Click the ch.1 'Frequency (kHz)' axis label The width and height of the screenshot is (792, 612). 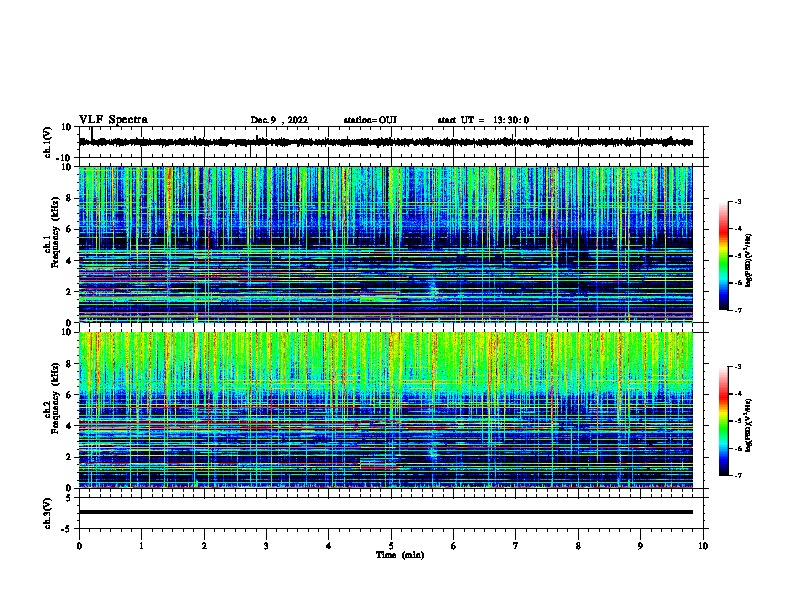point(55,233)
